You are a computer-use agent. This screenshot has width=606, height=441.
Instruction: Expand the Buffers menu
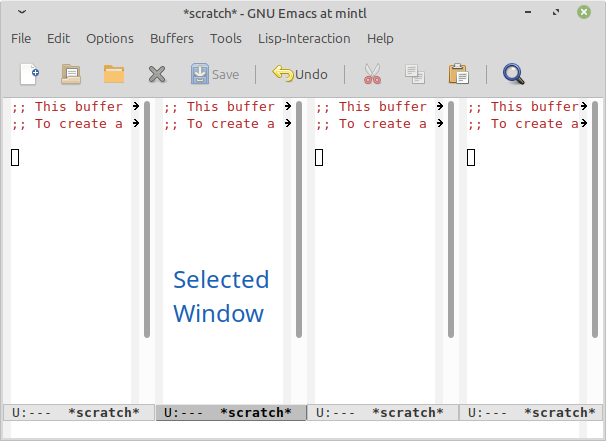pos(172,38)
